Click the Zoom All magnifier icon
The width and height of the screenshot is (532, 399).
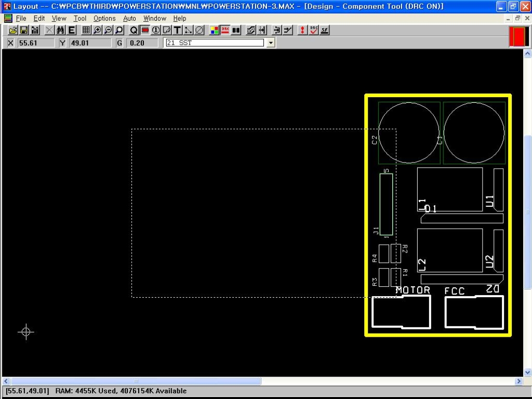[x=119, y=30]
